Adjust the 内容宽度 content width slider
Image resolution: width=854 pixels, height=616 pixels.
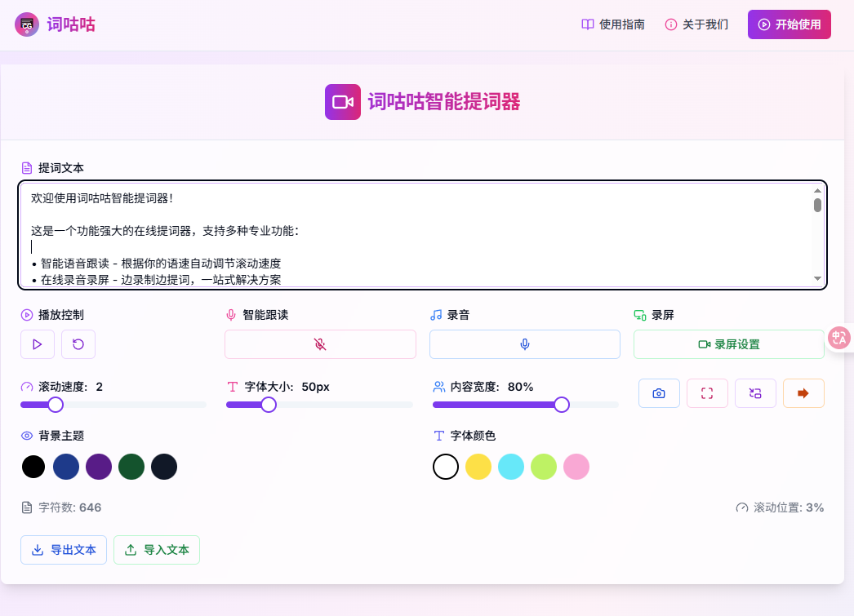point(562,404)
